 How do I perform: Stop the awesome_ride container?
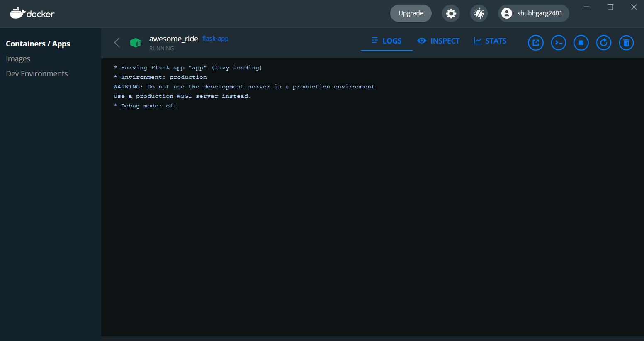[581, 42]
